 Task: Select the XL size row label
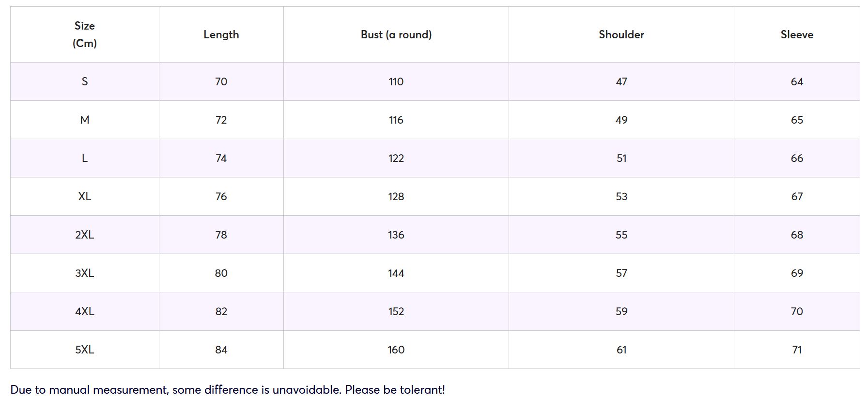point(85,196)
